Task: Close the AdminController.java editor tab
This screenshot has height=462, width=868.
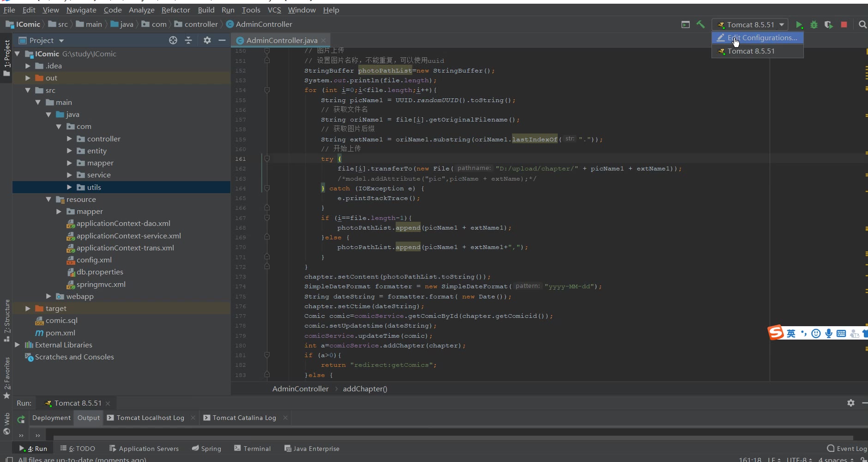Action: point(324,40)
